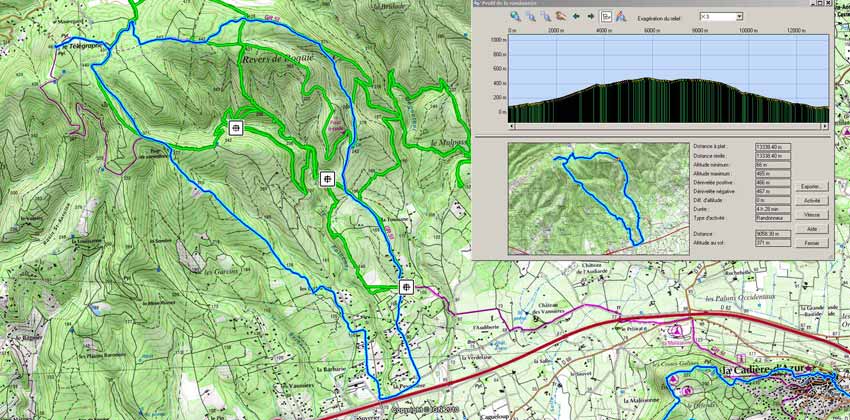Click the first magnifier icon in profile toolbar
The width and height of the screenshot is (850, 420).
click(515, 17)
